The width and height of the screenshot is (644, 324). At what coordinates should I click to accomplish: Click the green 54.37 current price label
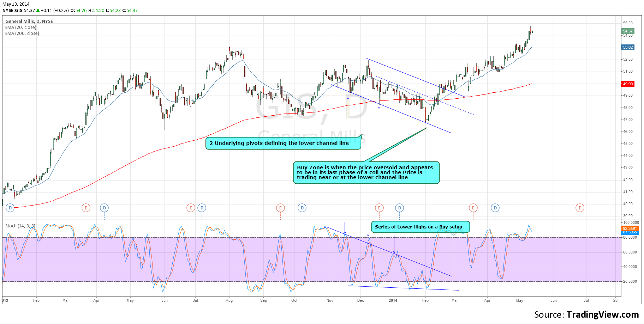(x=628, y=31)
